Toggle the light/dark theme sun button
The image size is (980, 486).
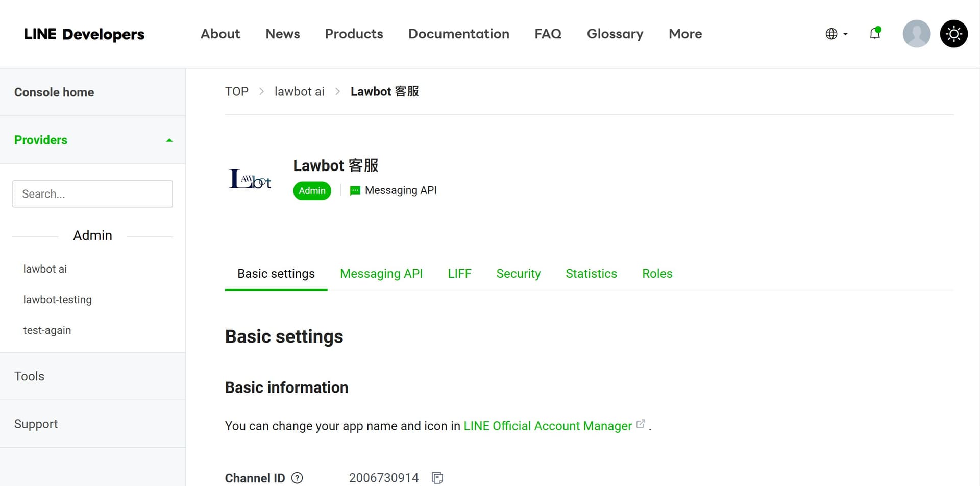click(x=953, y=34)
